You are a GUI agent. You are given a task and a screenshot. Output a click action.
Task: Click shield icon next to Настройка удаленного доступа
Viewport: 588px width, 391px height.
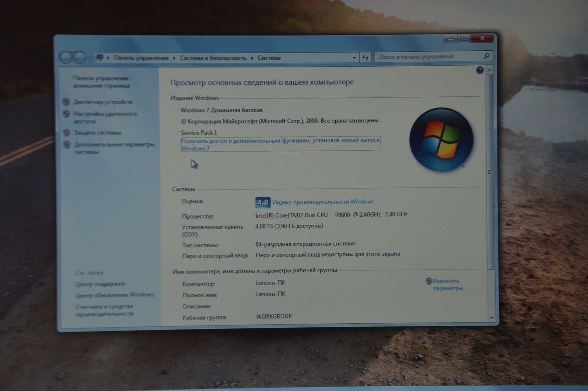66,114
